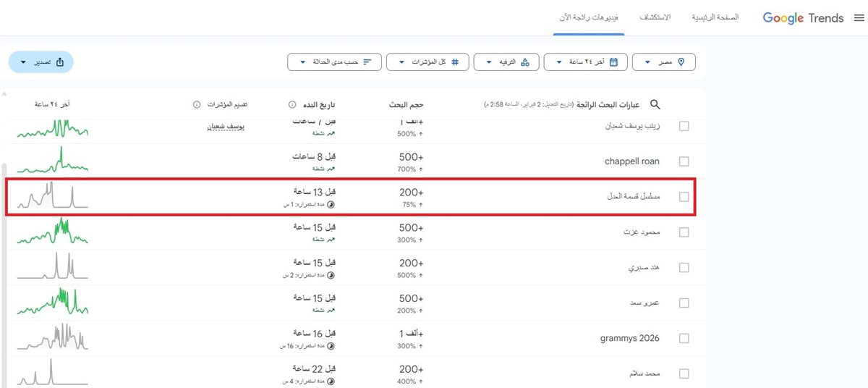868x388 pixels.
Task: Open the hamburger main menu
Action: click(x=858, y=18)
